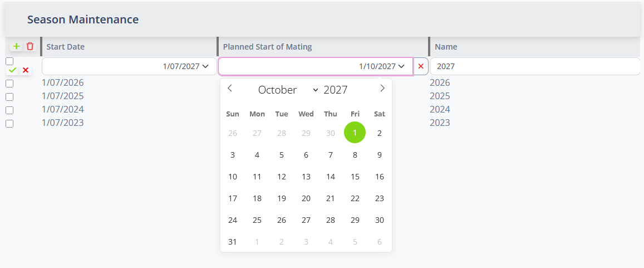Select October 15 in the calendar
The image size is (644, 268).
[x=355, y=177]
